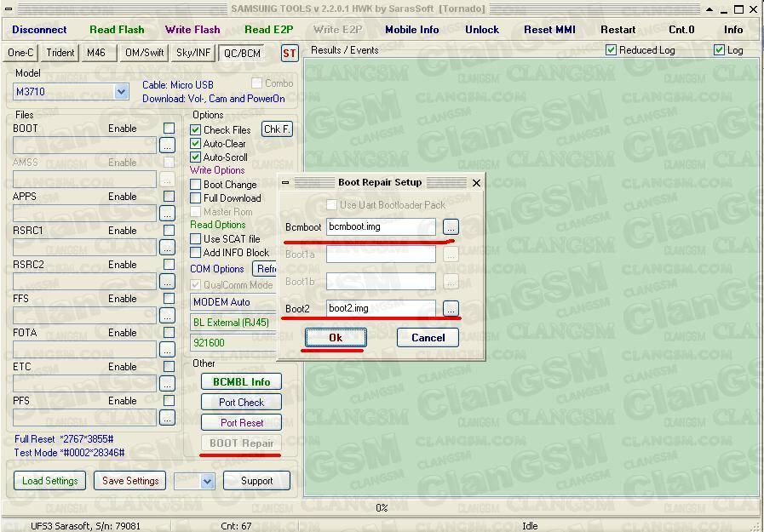Enable the PFS file checkbox
Image resolution: width=764 pixels, height=532 pixels.
click(169, 401)
